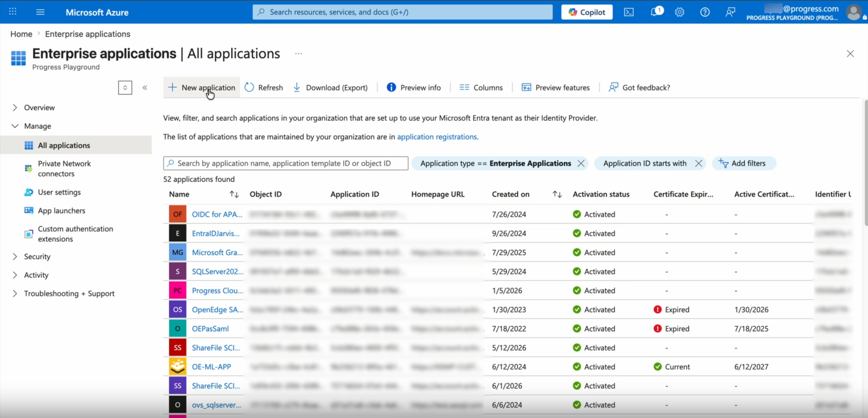
Task: Open the ellipsis more options beside title
Action: (298, 54)
